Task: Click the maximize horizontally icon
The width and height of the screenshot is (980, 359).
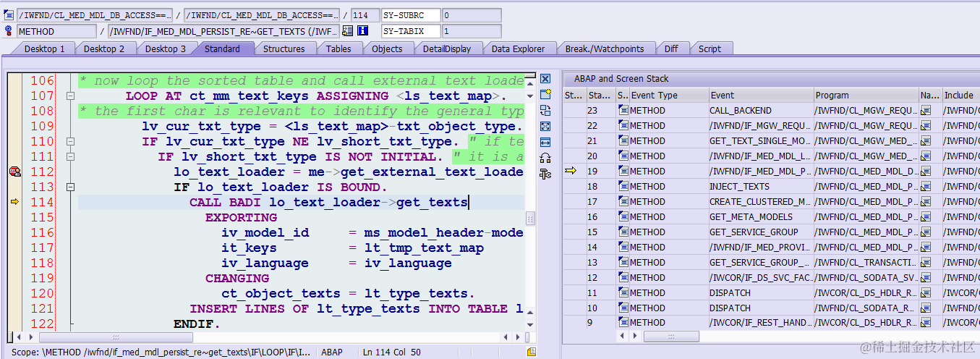Action: tap(545, 142)
